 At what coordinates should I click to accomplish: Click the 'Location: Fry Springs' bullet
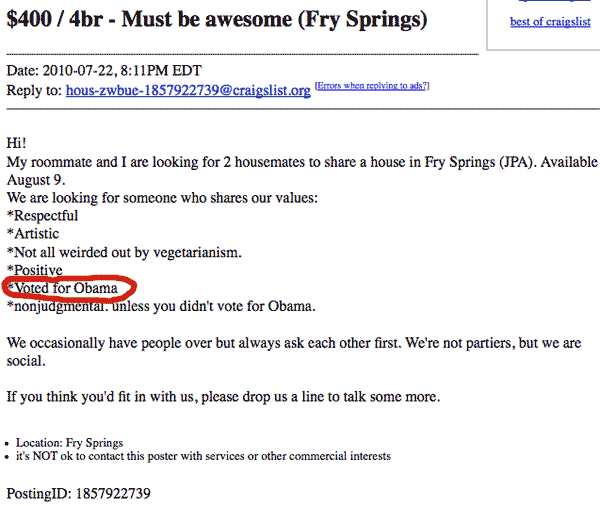coord(69,443)
